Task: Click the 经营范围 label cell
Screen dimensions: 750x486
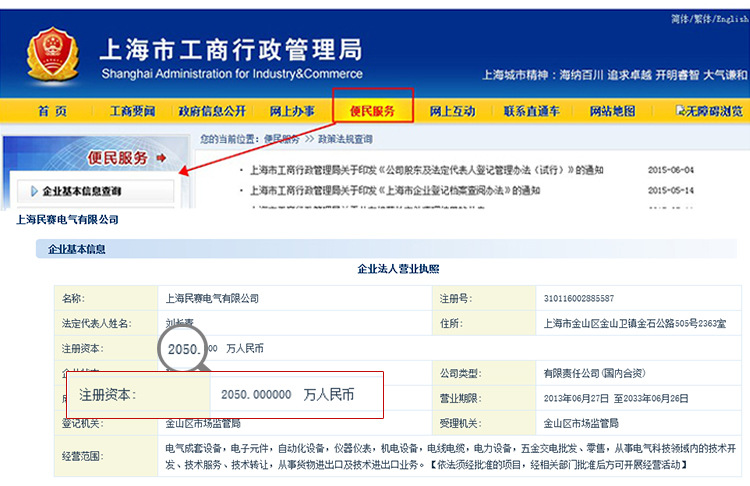Action: coord(106,456)
